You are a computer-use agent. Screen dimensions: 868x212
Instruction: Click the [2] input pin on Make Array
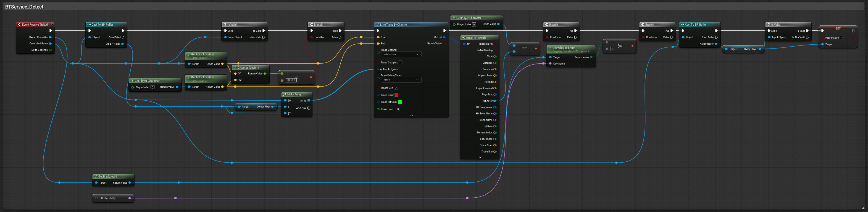[285, 113]
